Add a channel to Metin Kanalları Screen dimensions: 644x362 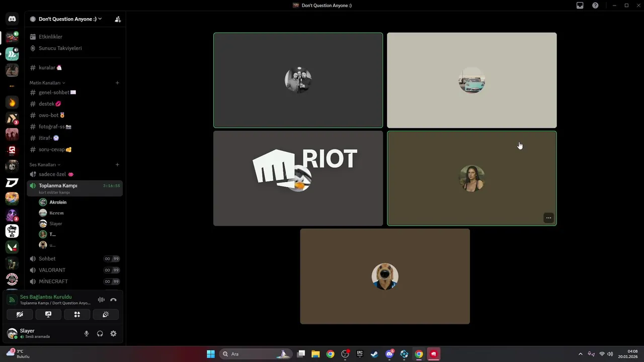tap(117, 83)
